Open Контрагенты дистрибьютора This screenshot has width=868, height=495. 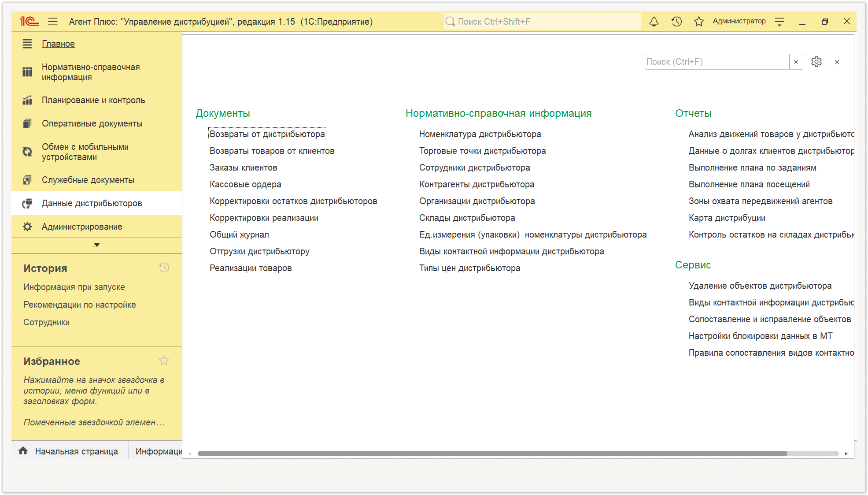point(476,184)
